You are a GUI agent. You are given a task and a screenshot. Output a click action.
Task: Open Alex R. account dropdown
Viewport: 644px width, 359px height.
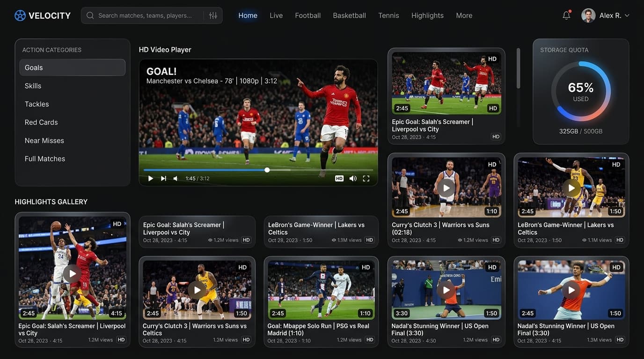point(627,15)
